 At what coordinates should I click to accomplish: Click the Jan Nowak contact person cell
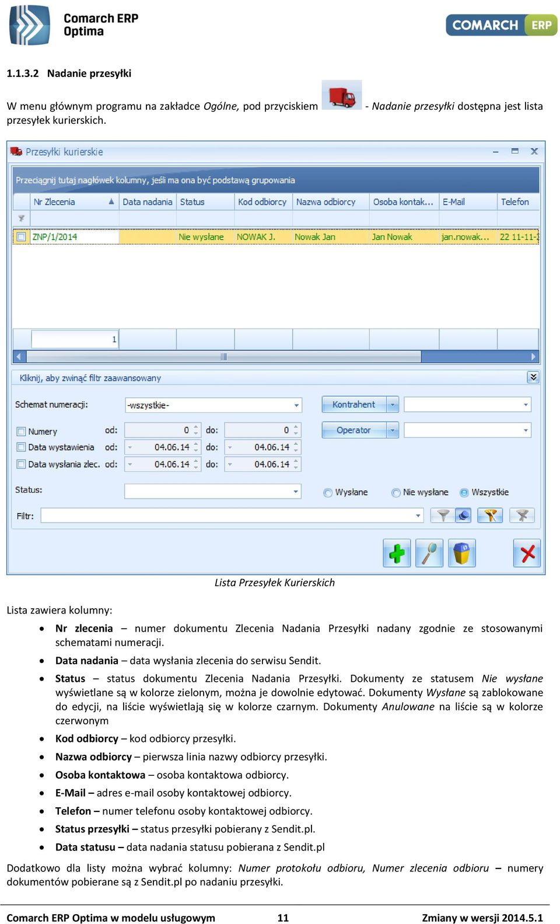[403, 237]
